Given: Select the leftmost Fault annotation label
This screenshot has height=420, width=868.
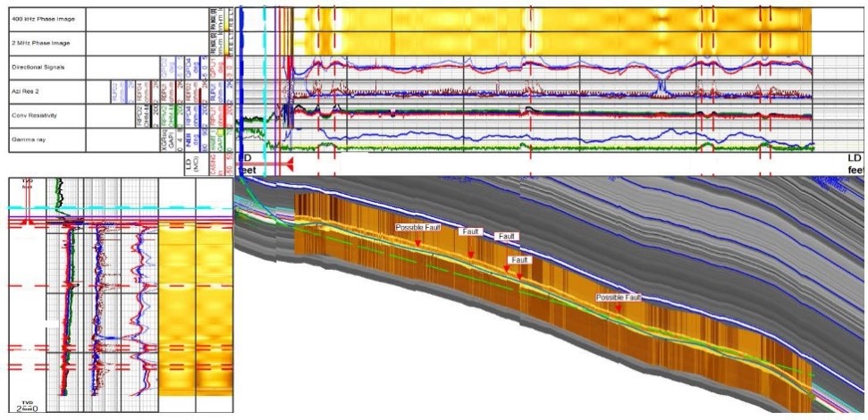Looking at the screenshot, I should (471, 231).
